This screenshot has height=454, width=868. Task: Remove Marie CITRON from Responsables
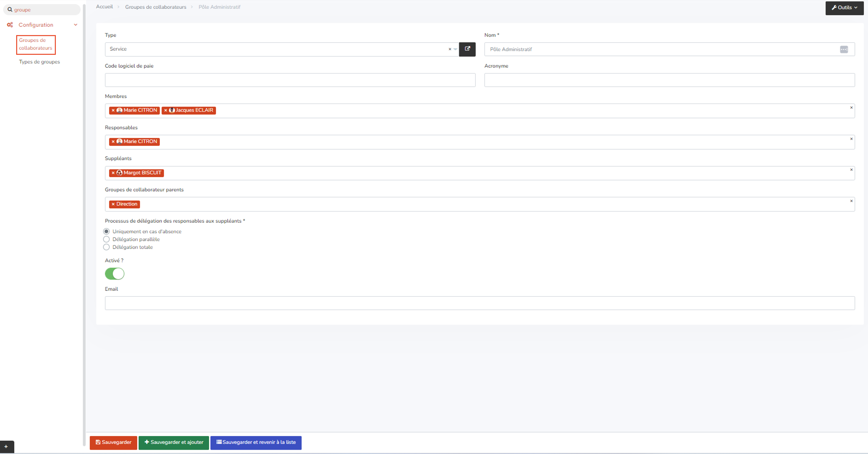(x=113, y=142)
